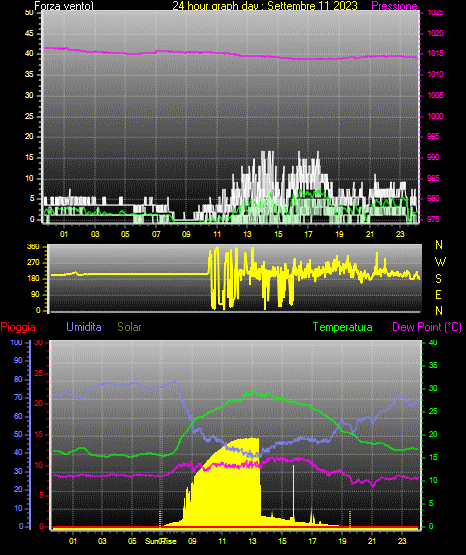
Task: Click hour 01 on wind graph axis
Action: [64, 234]
